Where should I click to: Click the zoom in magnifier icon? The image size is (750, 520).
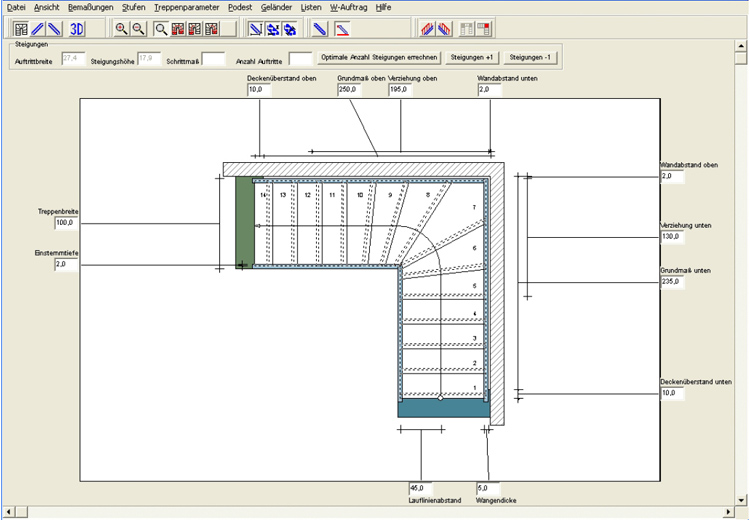coord(121,28)
